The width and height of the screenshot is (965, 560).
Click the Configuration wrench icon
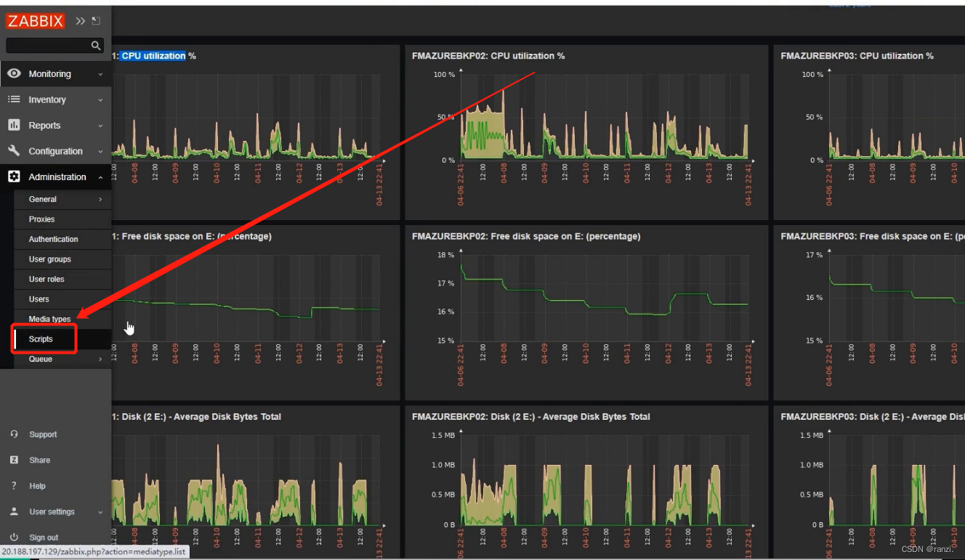[14, 150]
